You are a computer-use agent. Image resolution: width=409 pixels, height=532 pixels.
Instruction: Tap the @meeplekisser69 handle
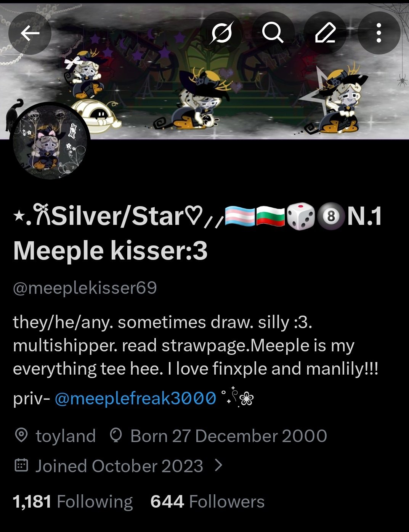85,288
